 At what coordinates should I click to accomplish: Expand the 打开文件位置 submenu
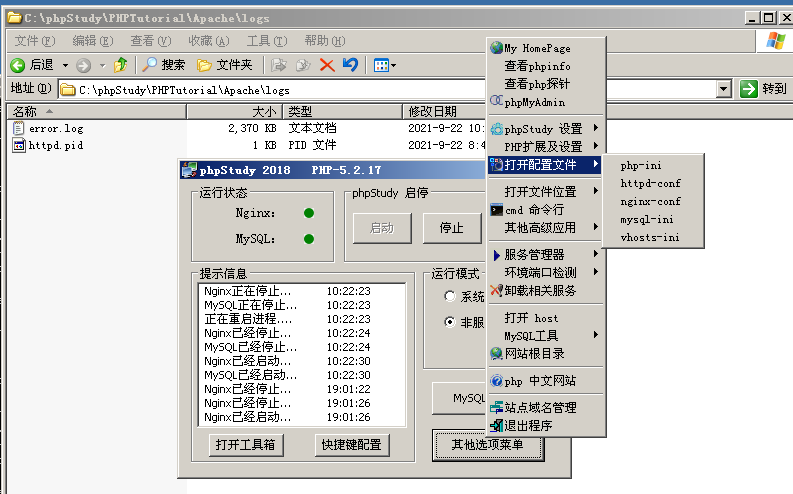coord(546,192)
